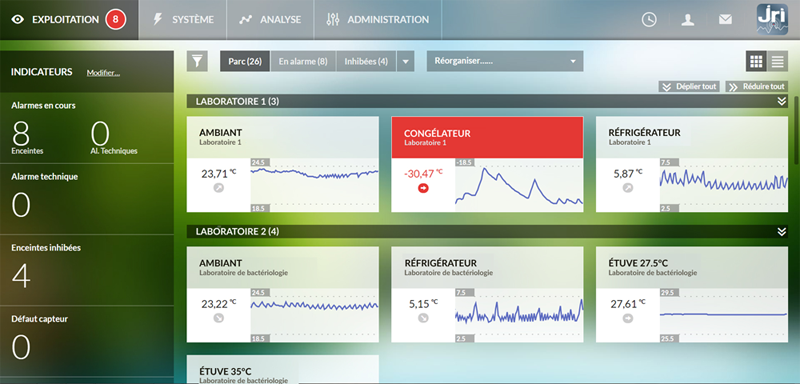This screenshot has height=384, width=800.
Task: Open dropdown arrow next to Inhibées
Action: tap(405, 62)
